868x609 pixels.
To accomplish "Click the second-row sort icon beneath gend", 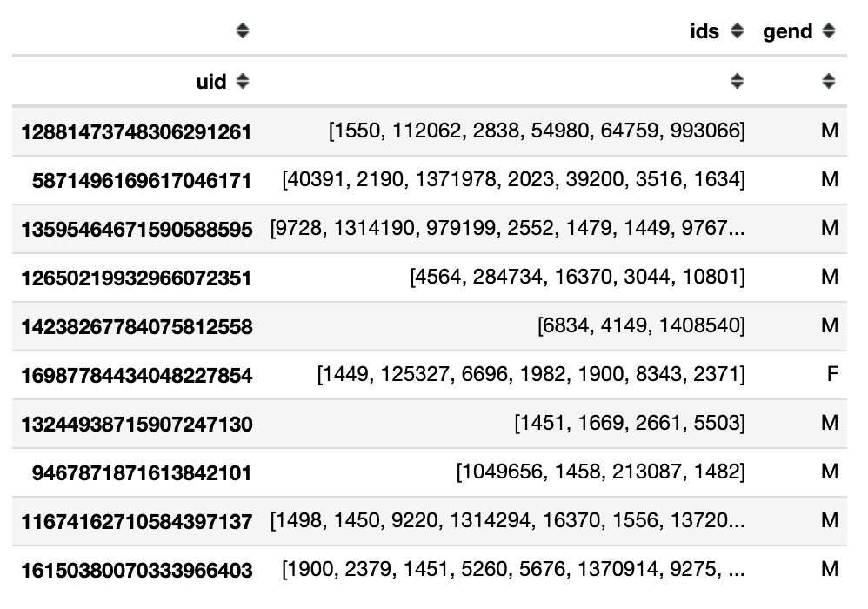I will click(x=829, y=82).
